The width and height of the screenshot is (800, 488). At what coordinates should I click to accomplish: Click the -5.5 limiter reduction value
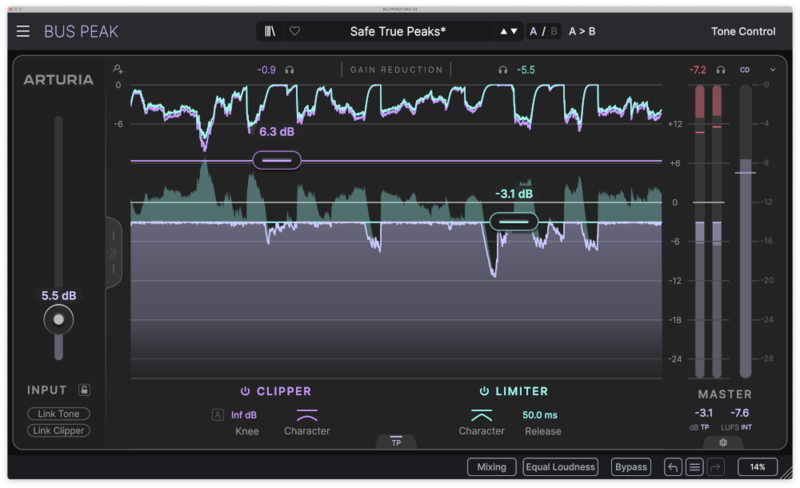[x=526, y=70]
